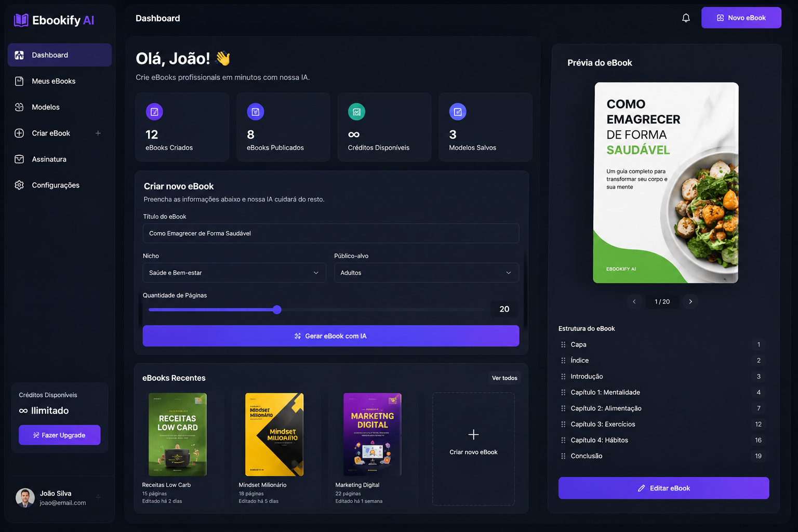
Task: Select Capítulo 3: Exercícios row
Action: [664, 424]
